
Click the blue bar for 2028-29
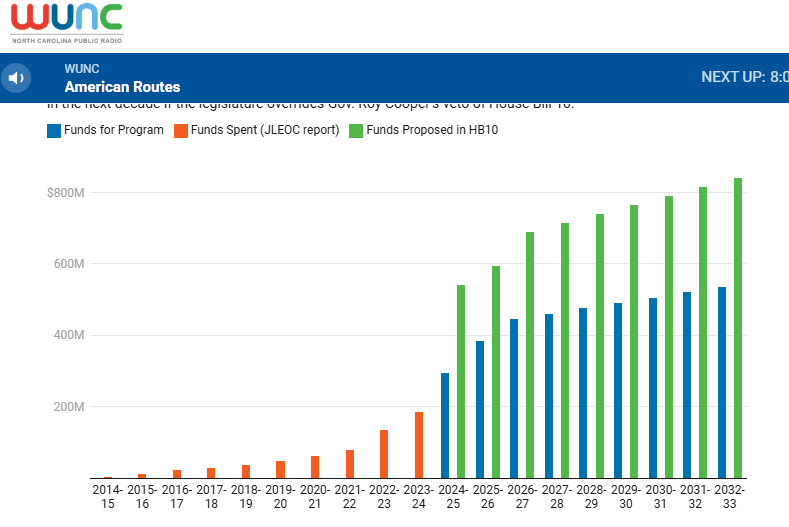[583, 392]
